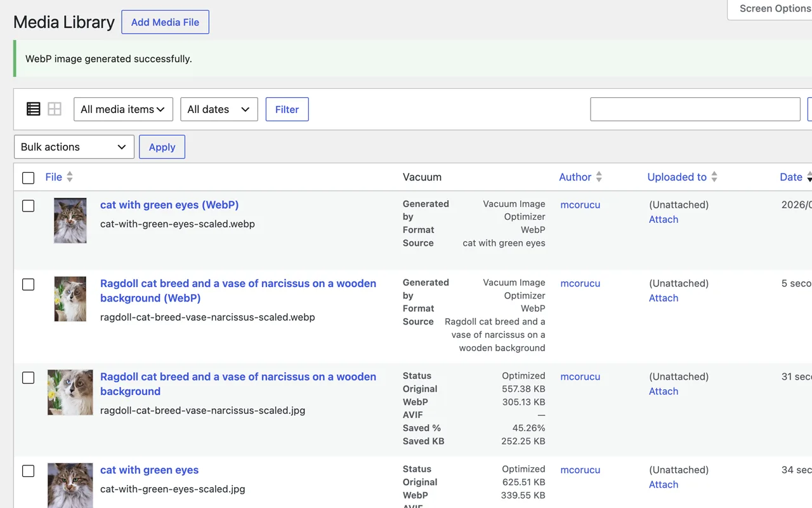Click the filename cat-with-green-eyes-scaled.jpg
The image size is (812, 508).
[173, 489]
